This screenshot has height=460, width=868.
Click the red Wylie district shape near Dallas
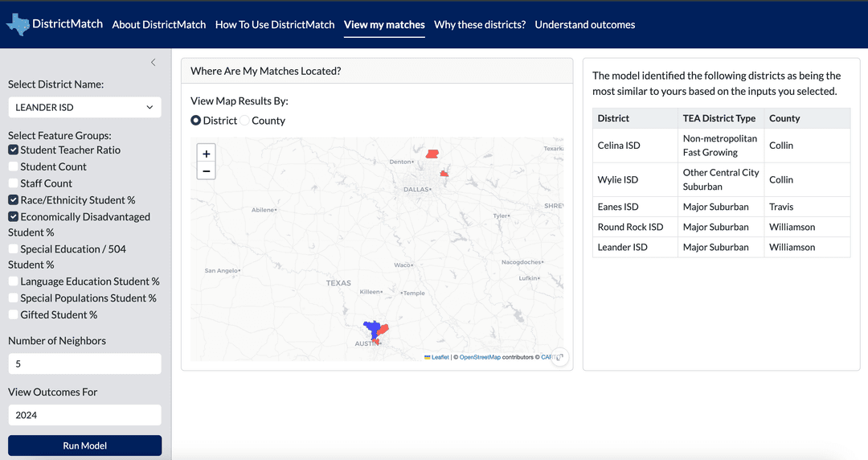click(444, 174)
